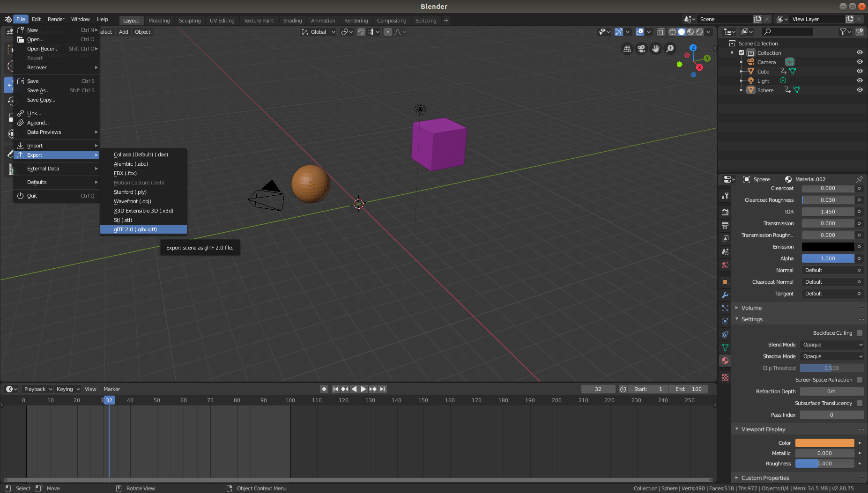Select material preview viewport shading
This screenshot has height=493, width=868.
[x=690, y=32]
